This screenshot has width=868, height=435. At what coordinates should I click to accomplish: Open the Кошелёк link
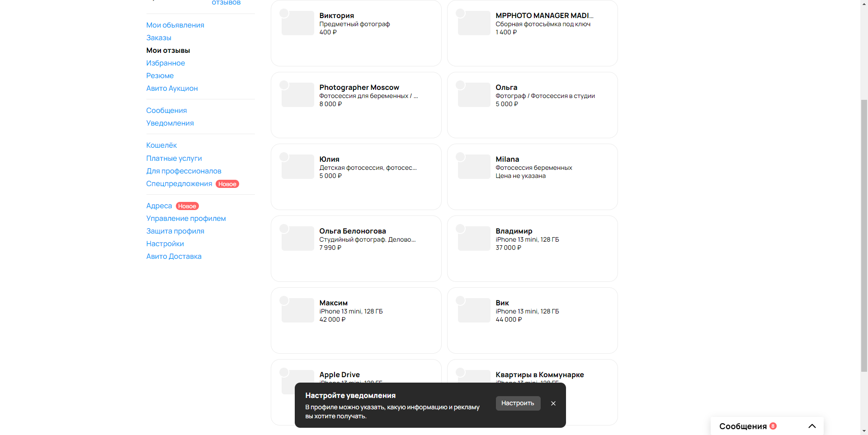tap(161, 145)
